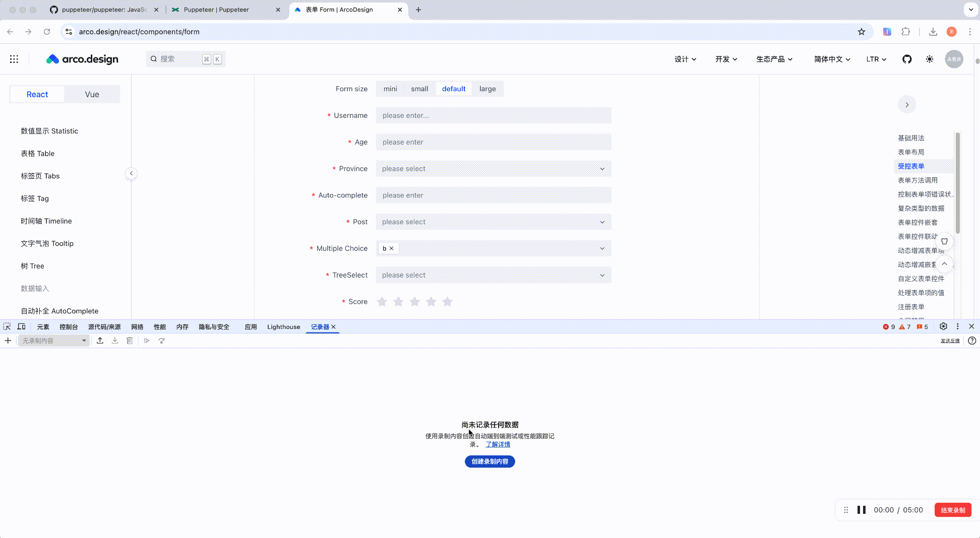Image resolution: width=980 pixels, height=538 pixels.
Task: Remove the 'b' tag in Multiple Choice
Action: click(391, 248)
